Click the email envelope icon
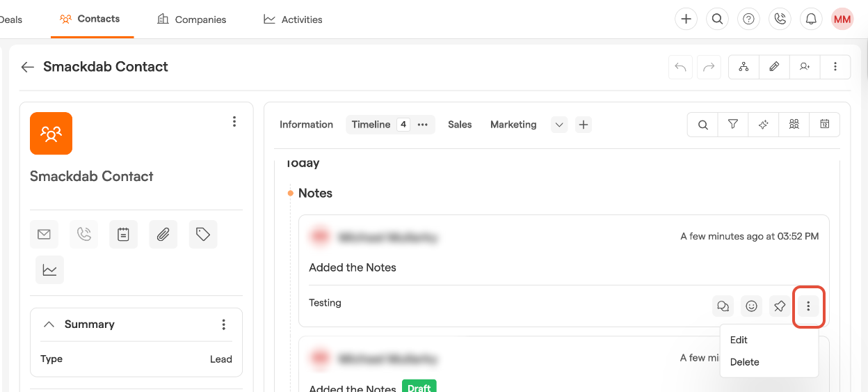Viewport: 868px width, 392px height. [x=44, y=235]
